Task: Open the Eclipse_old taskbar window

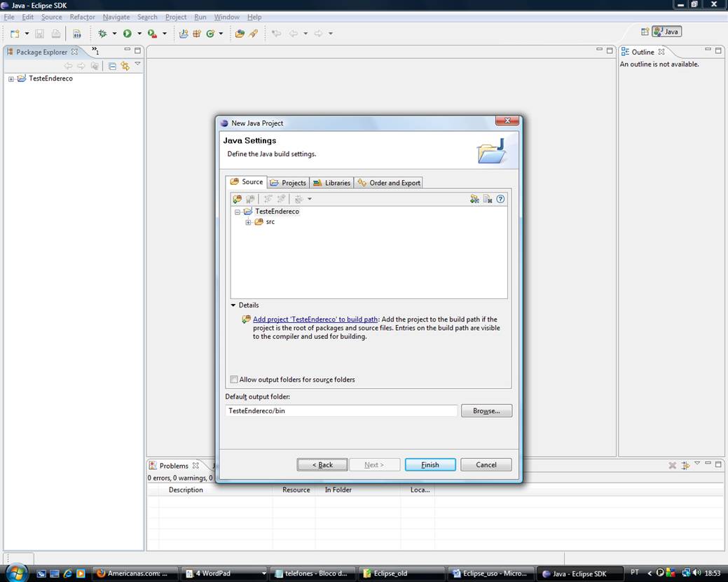Action: pyautogui.click(x=403, y=573)
